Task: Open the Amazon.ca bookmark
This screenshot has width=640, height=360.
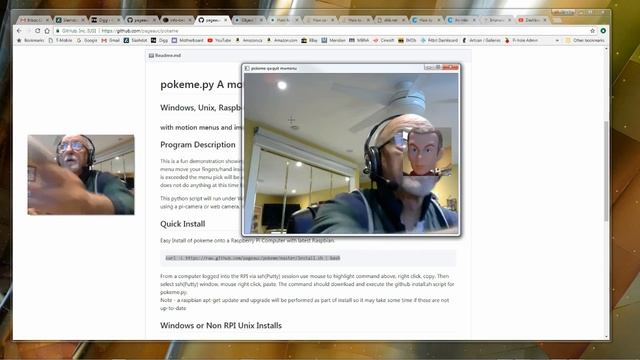Action: [x=249, y=40]
